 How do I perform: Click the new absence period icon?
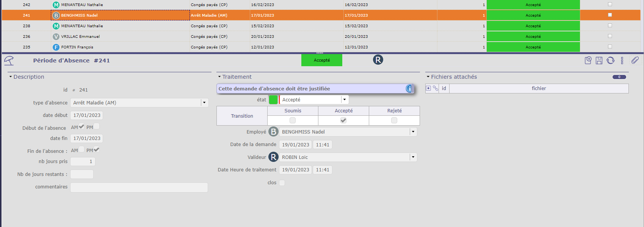(588, 60)
